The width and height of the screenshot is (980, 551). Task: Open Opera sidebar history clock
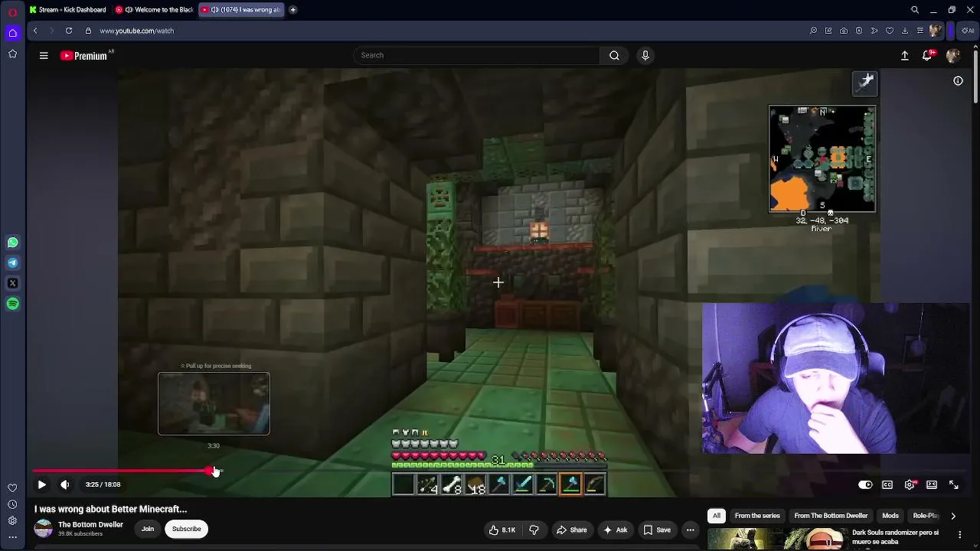(x=12, y=504)
